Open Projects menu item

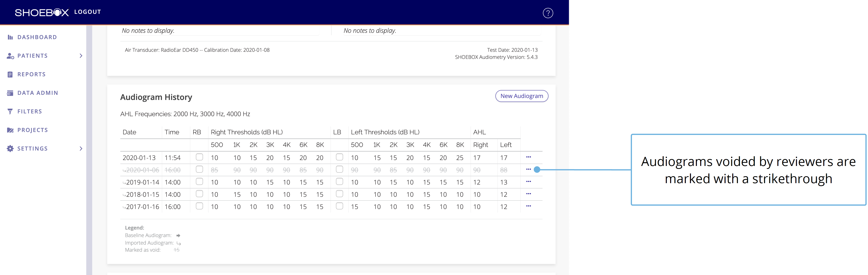click(x=33, y=130)
